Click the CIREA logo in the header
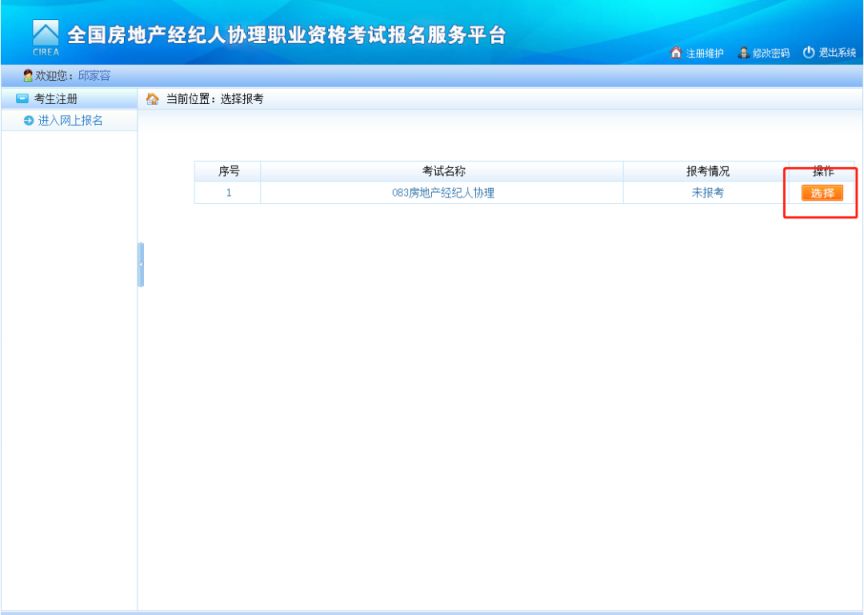864x615 pixels. [46, 37]
